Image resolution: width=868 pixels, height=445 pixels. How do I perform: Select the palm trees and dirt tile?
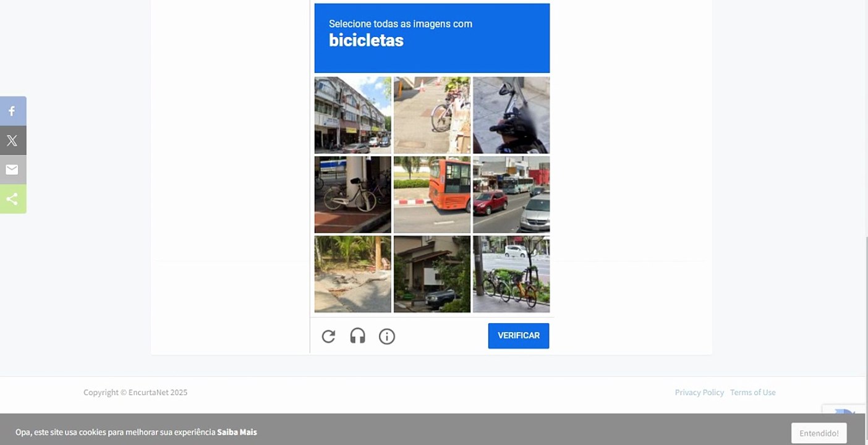tap(353, 274)
